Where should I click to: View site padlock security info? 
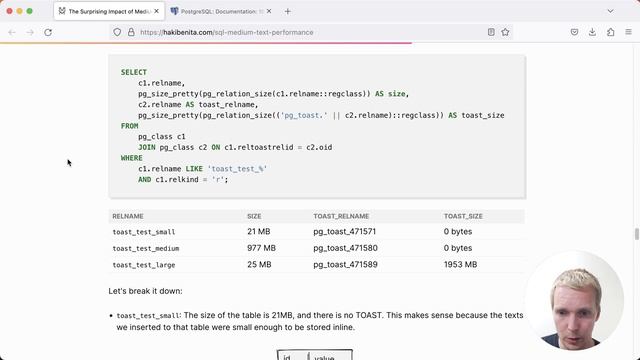pyautogui.click(x=131, y=32)
